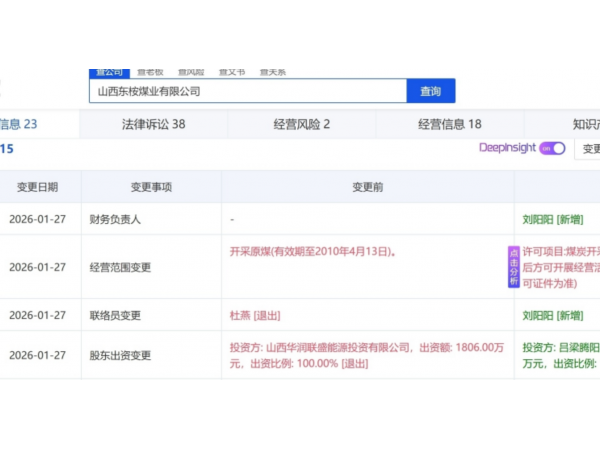Click the purple 点击分析 side badge
Image resolution: width=600 pixels, height=450 pixels.
[514, 267]
